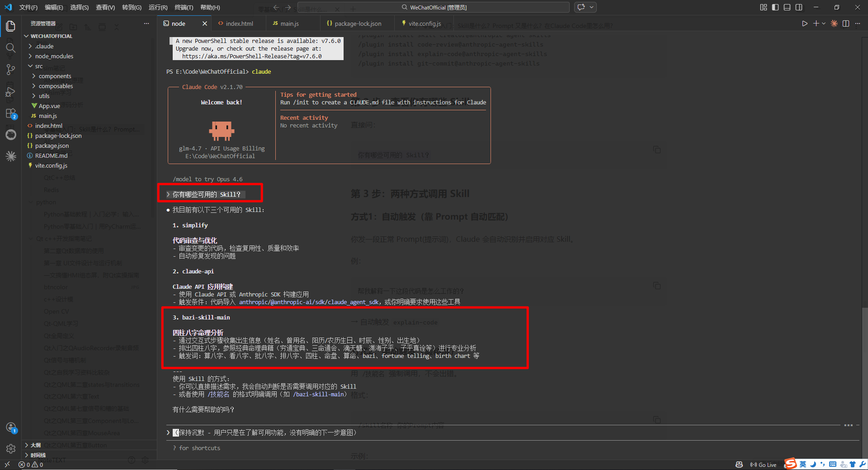Open the Customize Layout icon
The image size is (868, 470).
764,7
